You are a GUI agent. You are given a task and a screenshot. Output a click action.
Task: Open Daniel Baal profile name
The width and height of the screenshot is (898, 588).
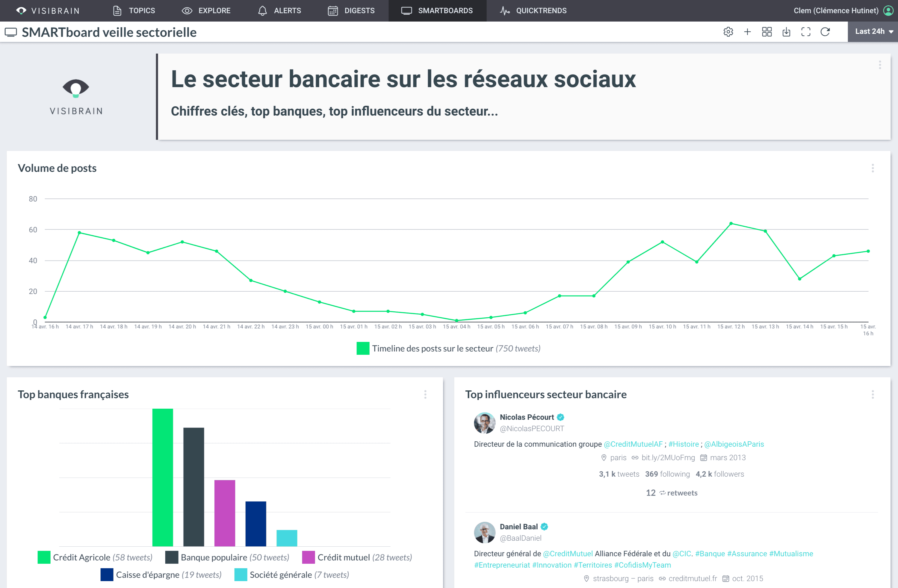[x=519, y=527]
